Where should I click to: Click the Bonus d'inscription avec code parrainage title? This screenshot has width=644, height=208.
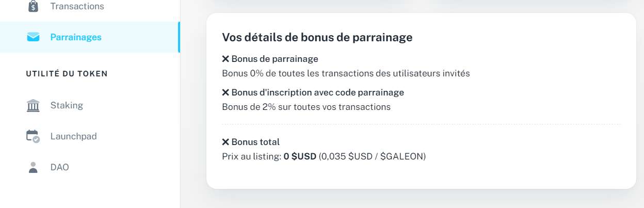317,92
